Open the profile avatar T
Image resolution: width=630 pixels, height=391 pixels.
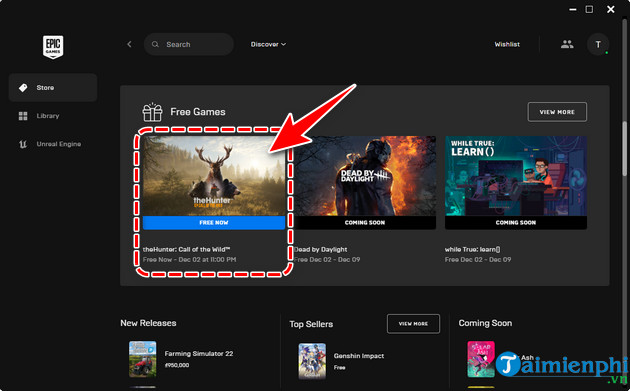click(598, 44)
